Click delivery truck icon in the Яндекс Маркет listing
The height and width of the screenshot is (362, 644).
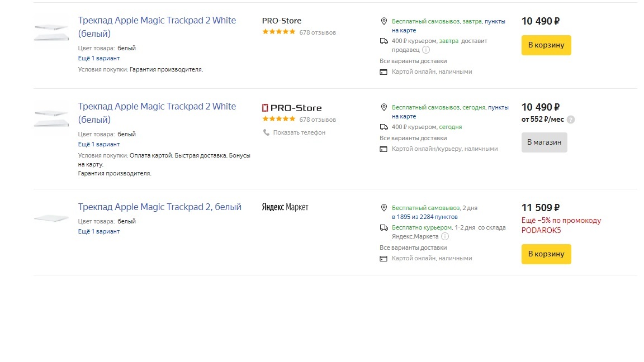click(383, 227)
